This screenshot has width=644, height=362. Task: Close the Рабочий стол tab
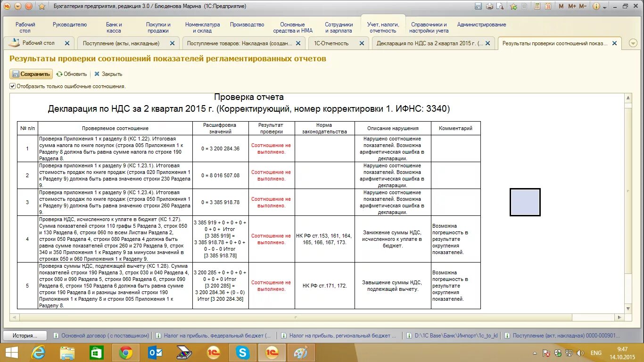[x=67, y=43]
